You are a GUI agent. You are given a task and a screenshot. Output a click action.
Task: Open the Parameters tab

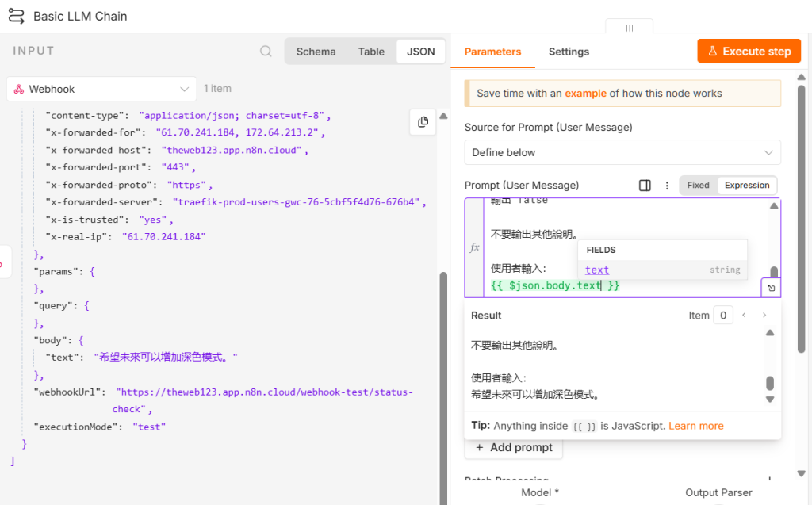click(492, 52)
